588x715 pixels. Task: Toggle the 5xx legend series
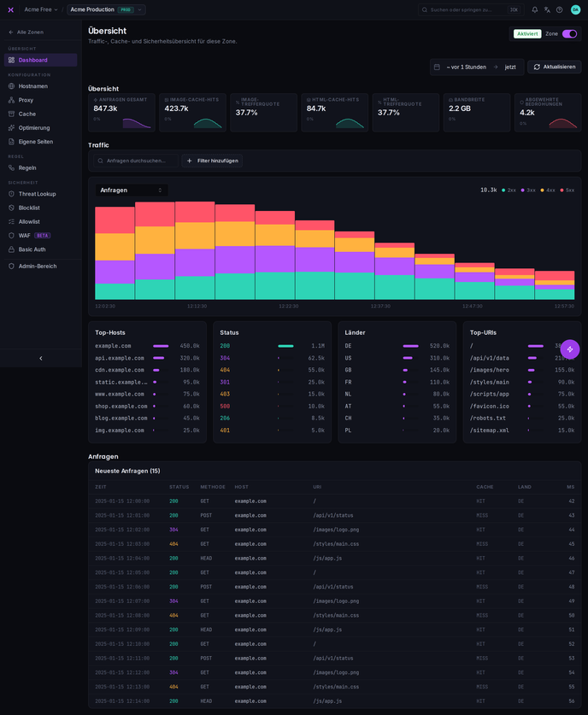(x=567, y=190)
